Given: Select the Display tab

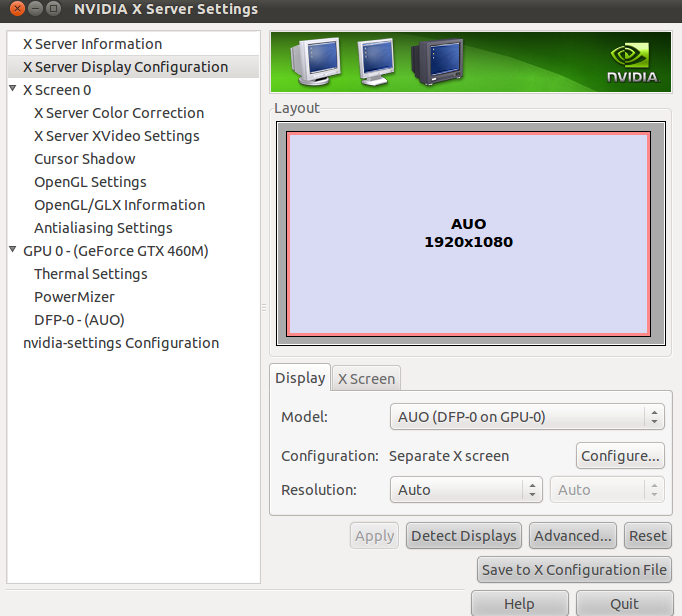Looking at the screenshot, I should coord(300,378).
